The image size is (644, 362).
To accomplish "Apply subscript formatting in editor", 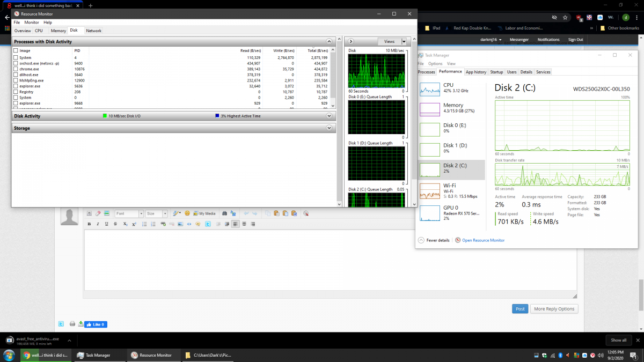I will click(x=125, y=224).
